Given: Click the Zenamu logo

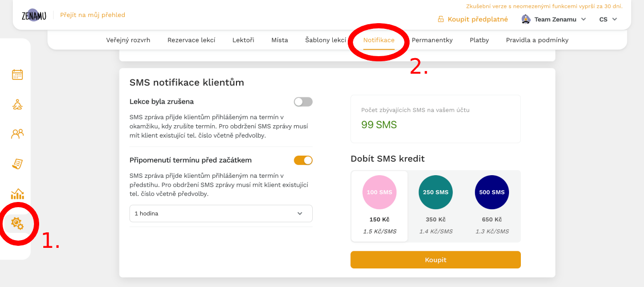Looking at the screenshot, I should click(x=34, y=15).
